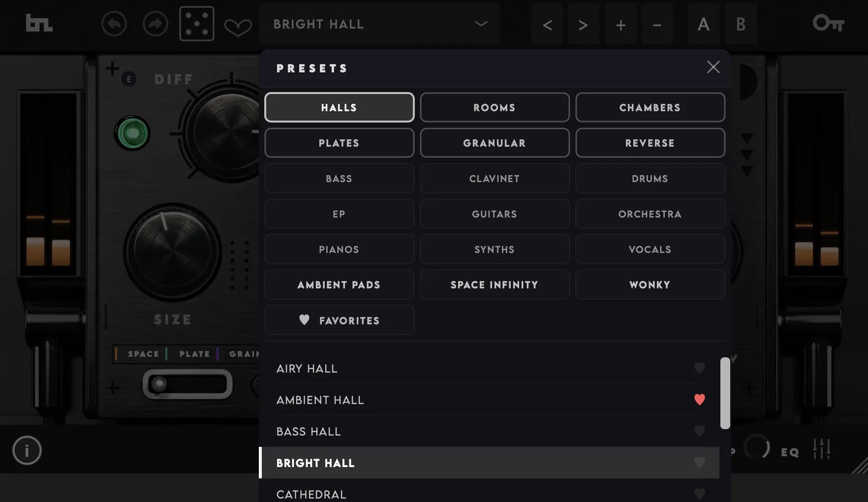Select the Cathedral preset
Image resolution: width=868 pixels, height=502 pixels.
coord(311,494)
